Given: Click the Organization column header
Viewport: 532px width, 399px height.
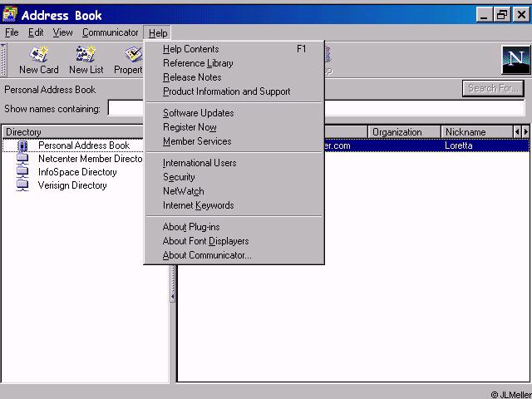Looking at the screenshot, I should click(x=403, y=132).
